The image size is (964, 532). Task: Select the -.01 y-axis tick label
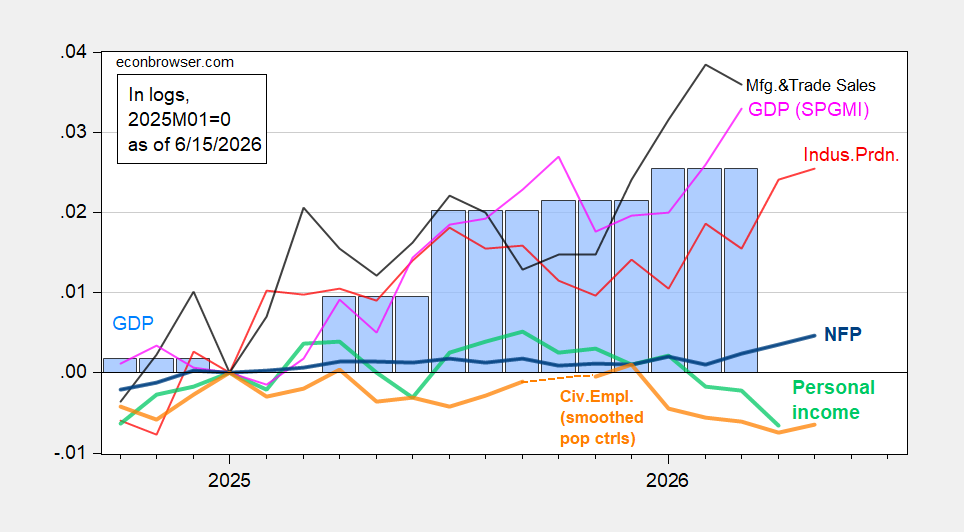click(x=70, y=453)
